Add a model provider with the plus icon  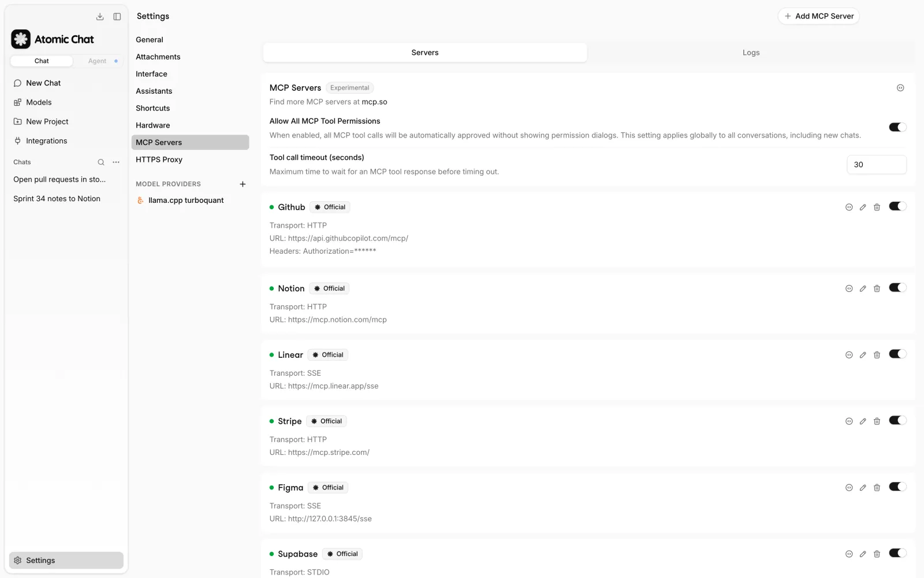point(243,184)
